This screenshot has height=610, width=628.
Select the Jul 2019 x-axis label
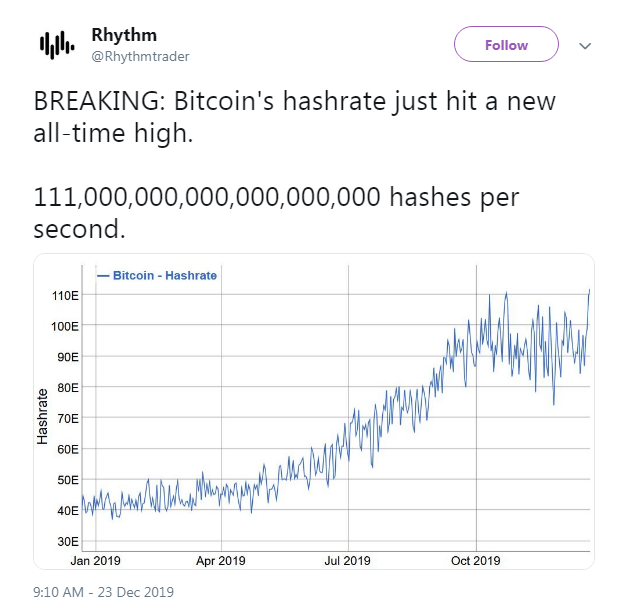347,560
